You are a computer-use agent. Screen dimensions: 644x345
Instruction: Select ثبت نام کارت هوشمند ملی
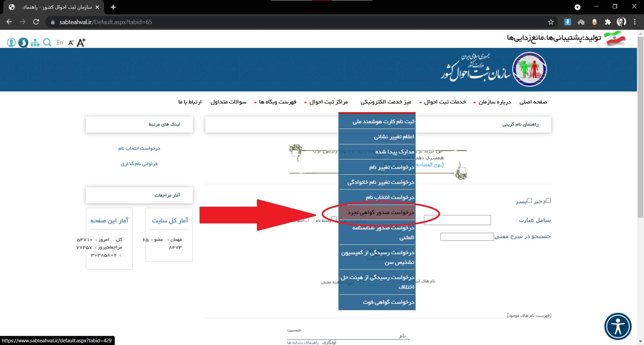click(377, 122)
